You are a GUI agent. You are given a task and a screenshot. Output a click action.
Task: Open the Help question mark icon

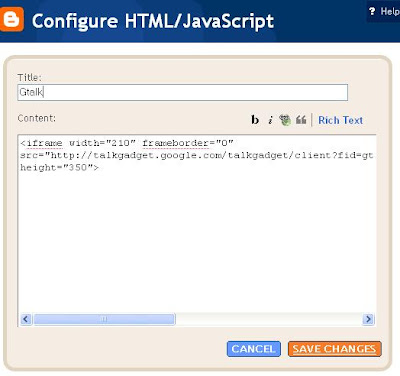372,11
